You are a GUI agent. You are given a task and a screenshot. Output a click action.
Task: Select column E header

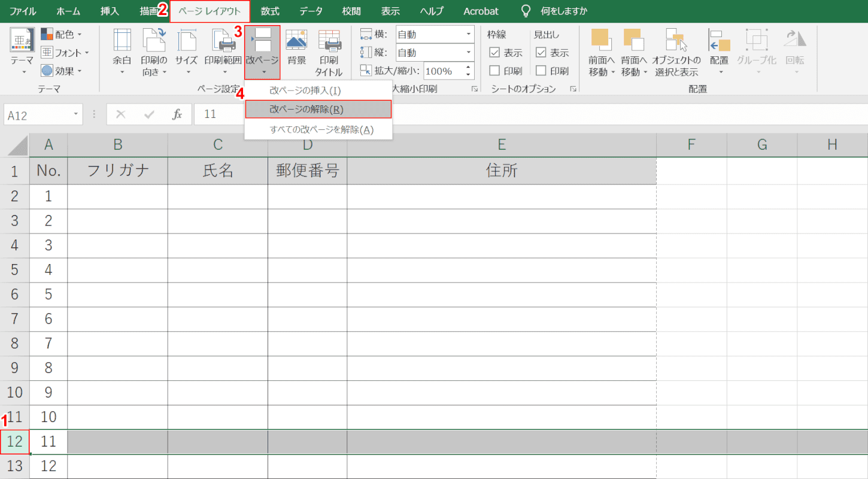click(502, 144)
